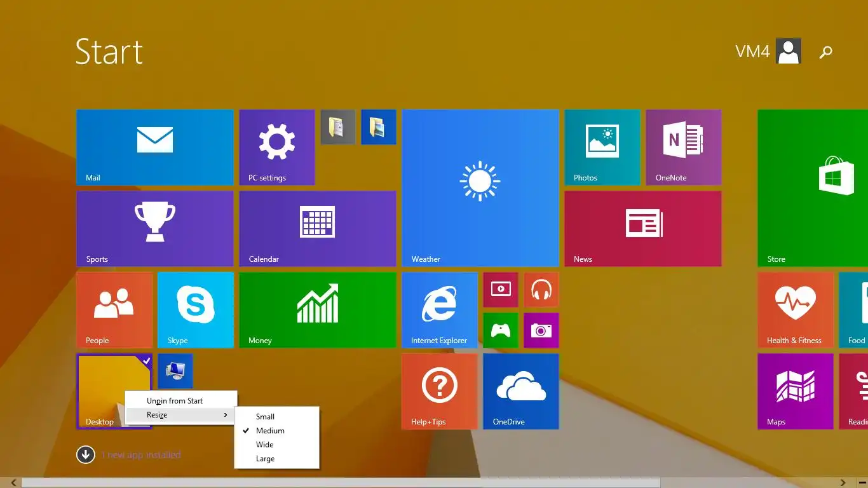Click the user avatar picture
868x488 pixels.
[x=789, y=51]
